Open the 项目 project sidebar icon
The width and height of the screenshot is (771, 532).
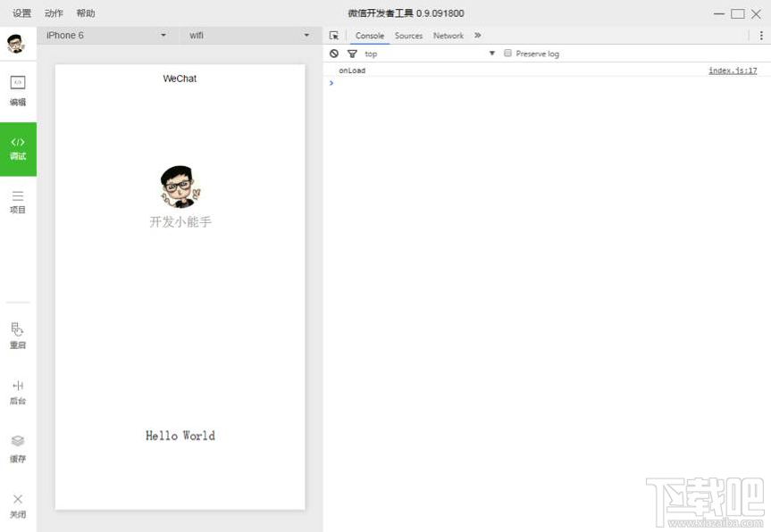pyautogui.click(x=18, y=203)
